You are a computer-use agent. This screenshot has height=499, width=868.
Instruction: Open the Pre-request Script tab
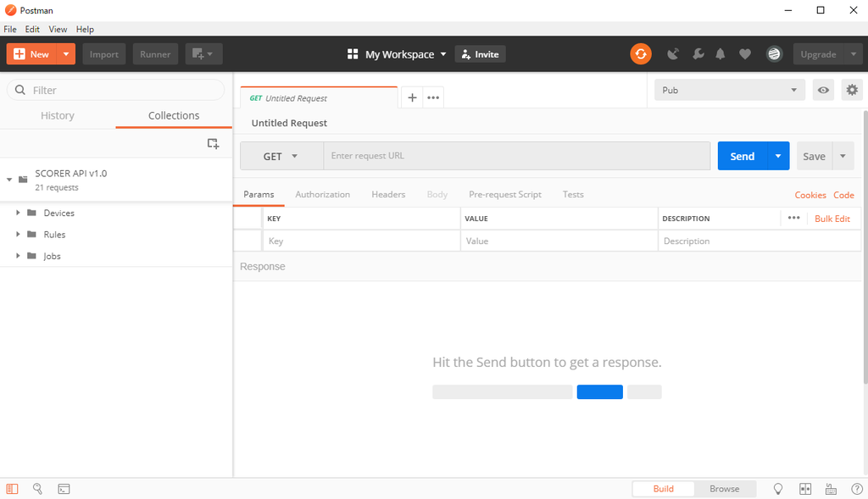(505, 194)
